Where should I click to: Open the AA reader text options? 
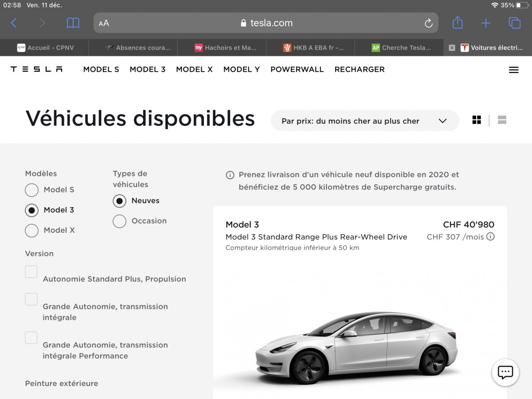(104, 23)
